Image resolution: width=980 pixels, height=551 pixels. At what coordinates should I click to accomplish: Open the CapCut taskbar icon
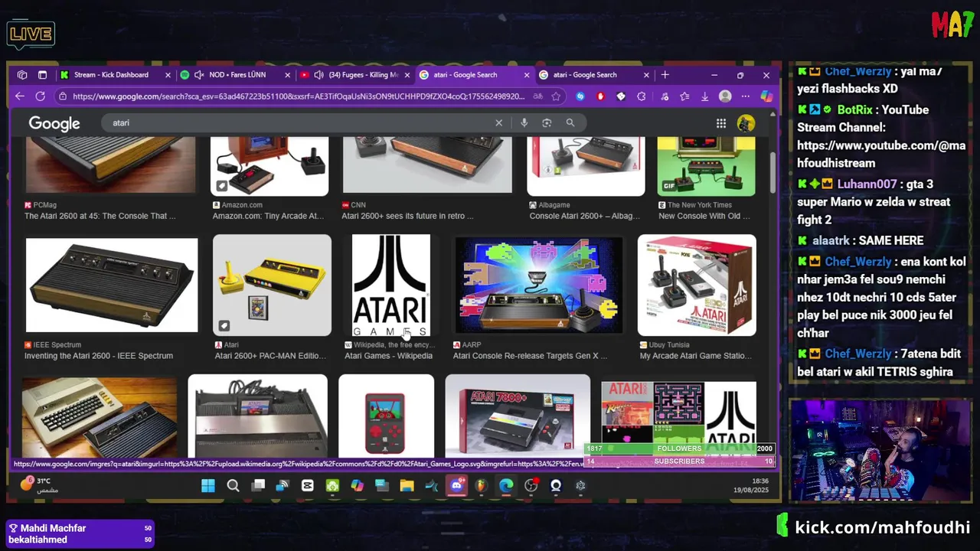click(x=308, y=485)
